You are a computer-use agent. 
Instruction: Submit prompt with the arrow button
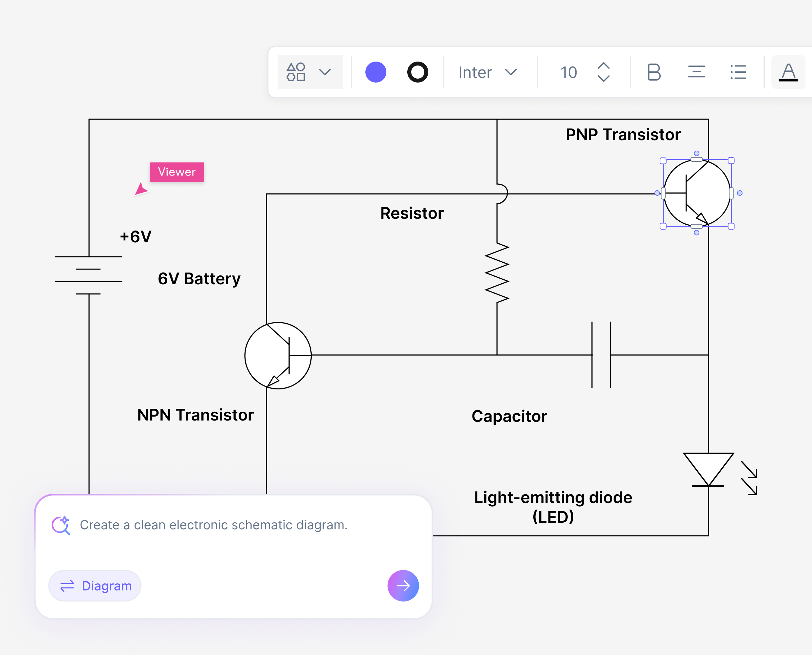403,586
